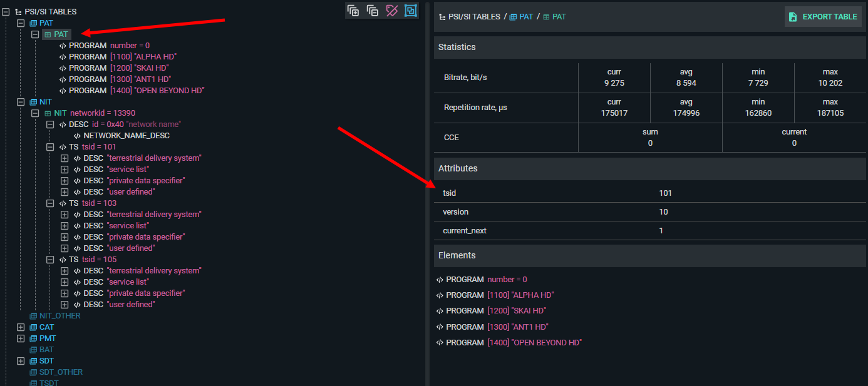Select the TSDT table entry
868x386 pixels.
[x=48, y=383]
